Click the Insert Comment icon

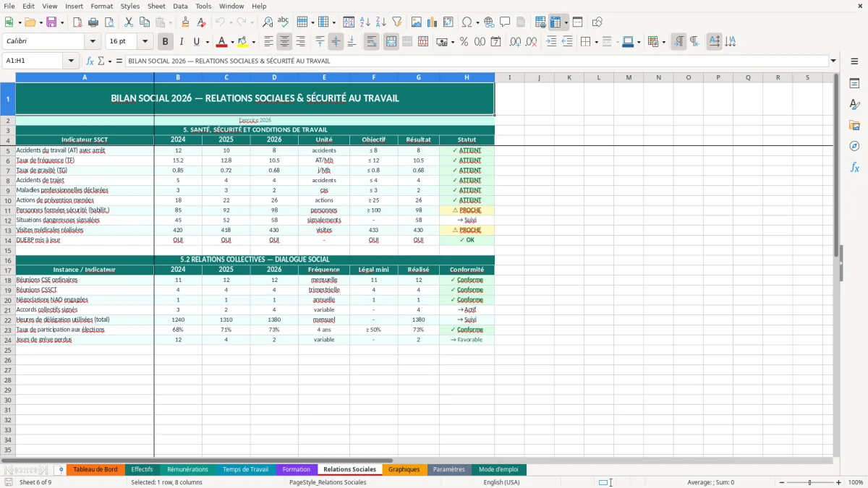(x=505, y=22)
